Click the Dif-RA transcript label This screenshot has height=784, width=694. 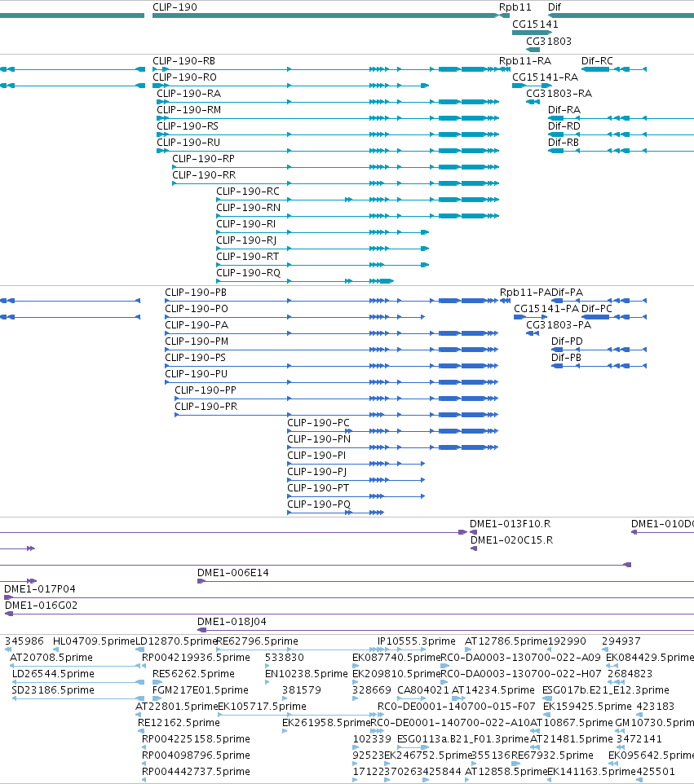[564, 109]
